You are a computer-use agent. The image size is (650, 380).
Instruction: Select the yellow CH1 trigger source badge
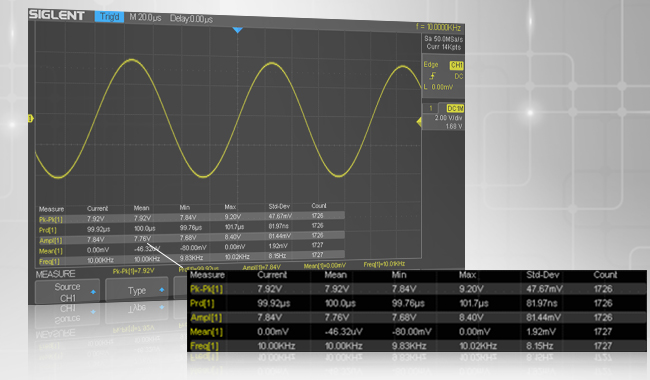[x=456, y=65]
